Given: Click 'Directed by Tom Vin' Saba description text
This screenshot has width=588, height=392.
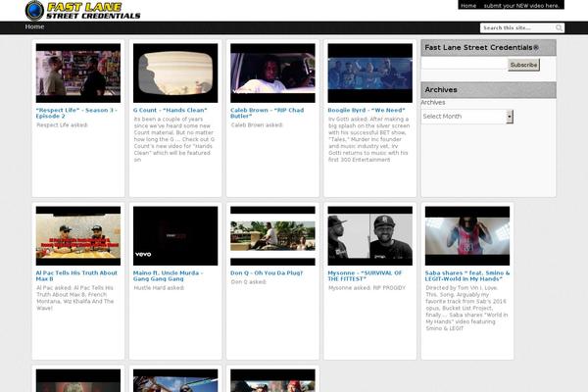Looking at the screenshot, I should [466, 308].
